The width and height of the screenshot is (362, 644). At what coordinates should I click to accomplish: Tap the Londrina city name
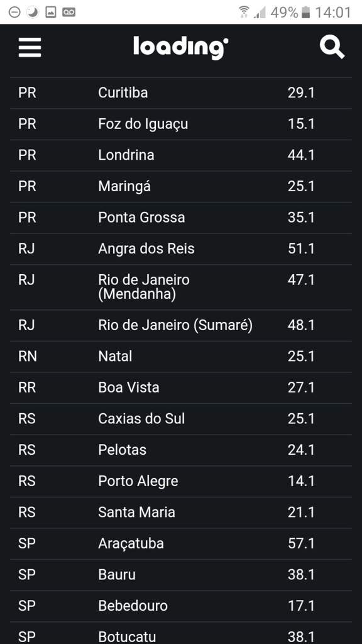pyautogui.click(x=126, y=155)
